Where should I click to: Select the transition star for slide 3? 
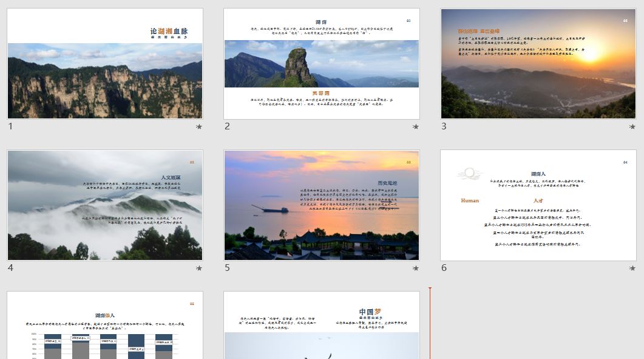633,126
